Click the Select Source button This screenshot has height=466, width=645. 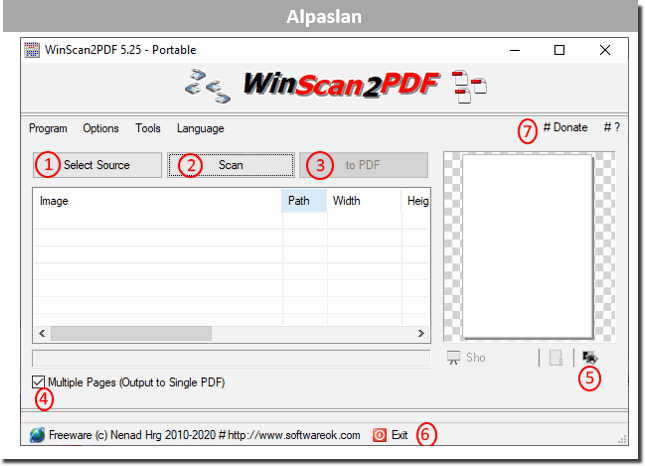coord(97,165)
